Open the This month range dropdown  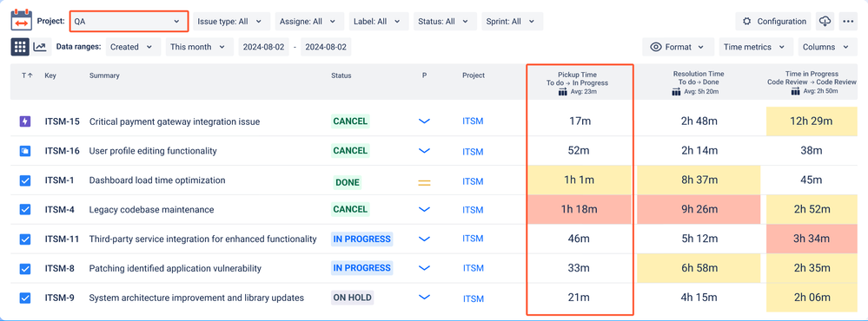click(x=199, y=47)
